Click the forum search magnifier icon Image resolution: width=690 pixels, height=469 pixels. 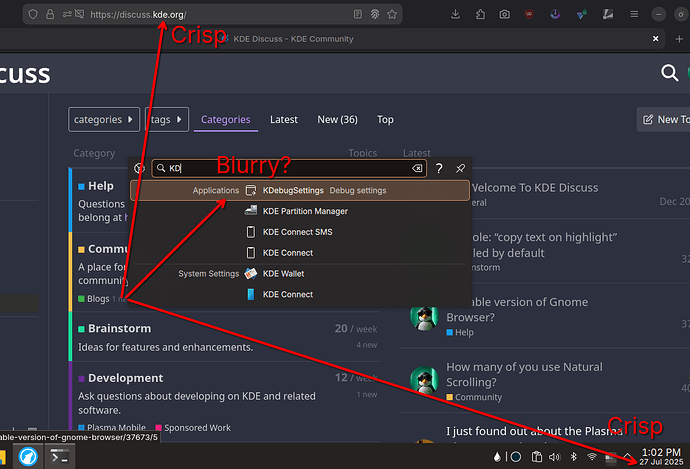670,73
